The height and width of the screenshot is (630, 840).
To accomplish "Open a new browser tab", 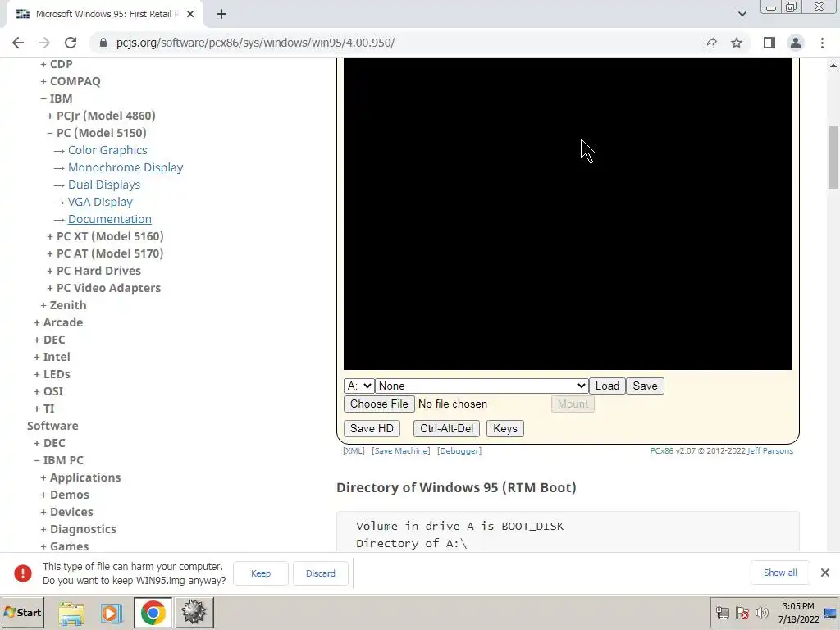I will (221, 15).
